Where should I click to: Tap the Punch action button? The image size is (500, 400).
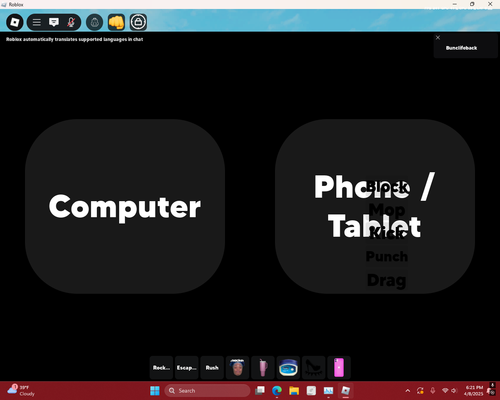click(x=387, y=256)
